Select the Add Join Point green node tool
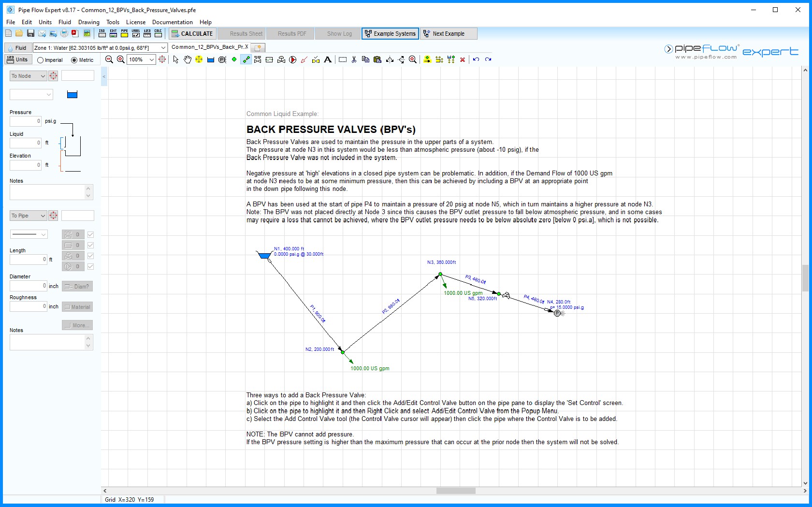 click(234, 59)
